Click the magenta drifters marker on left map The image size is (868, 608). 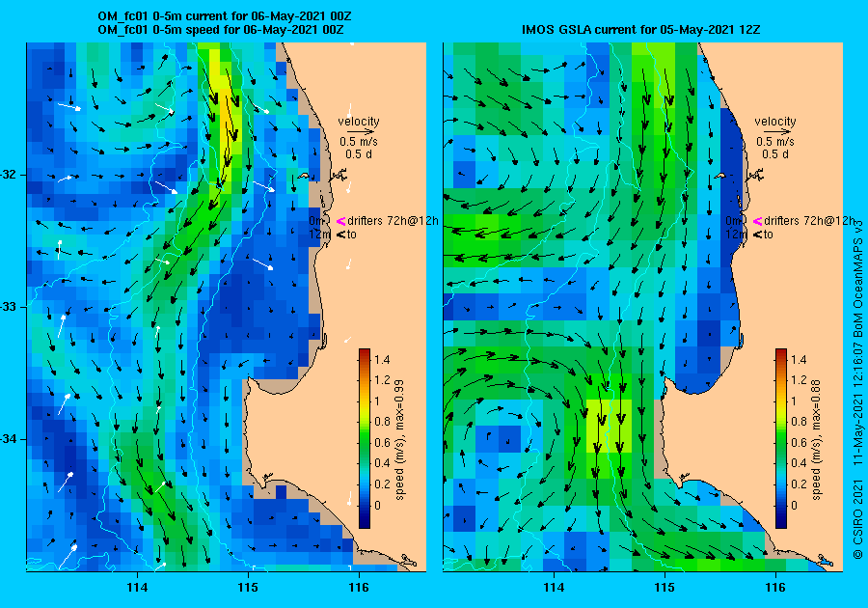click(341, 221)
